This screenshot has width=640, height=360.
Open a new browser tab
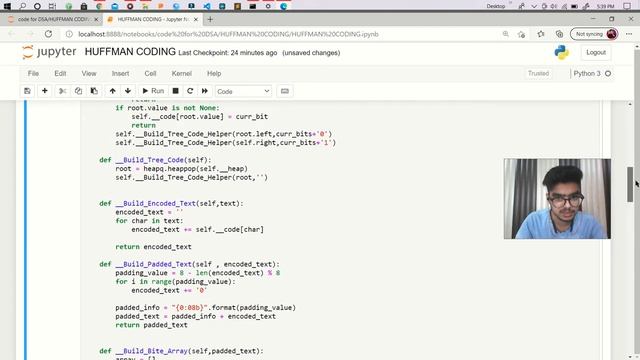[210, 19]
